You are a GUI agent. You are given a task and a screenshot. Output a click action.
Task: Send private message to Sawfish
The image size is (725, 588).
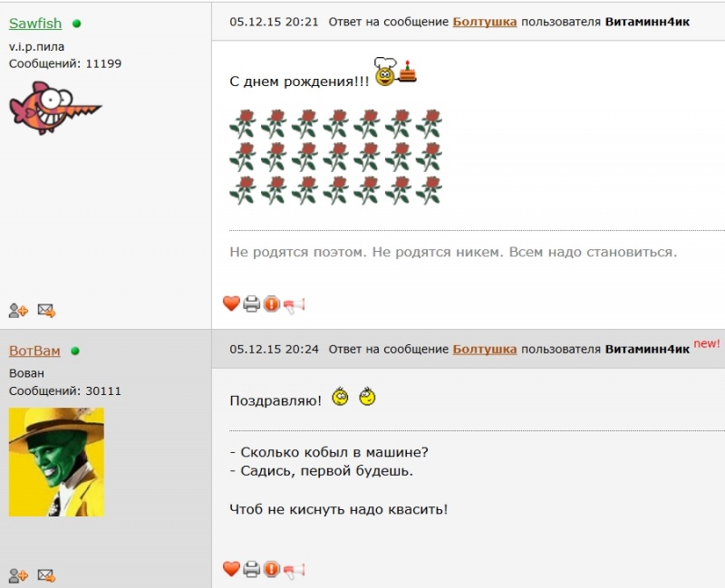46,310
